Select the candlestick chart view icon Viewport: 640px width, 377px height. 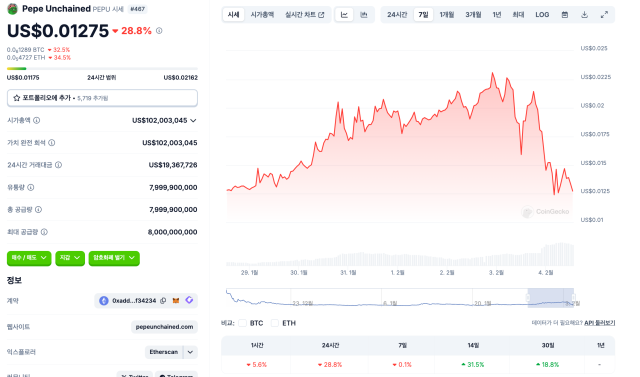click(364, 15)
